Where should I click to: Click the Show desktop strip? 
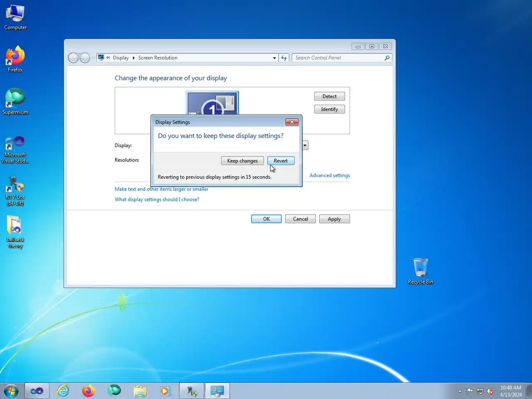pos(529,391)
